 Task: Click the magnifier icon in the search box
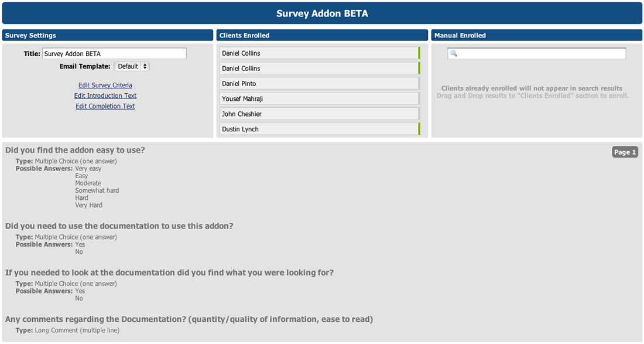point(453,53)
